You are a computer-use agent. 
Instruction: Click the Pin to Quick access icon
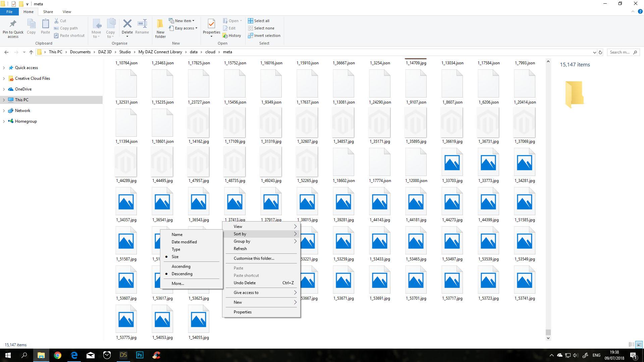(13, 24)
